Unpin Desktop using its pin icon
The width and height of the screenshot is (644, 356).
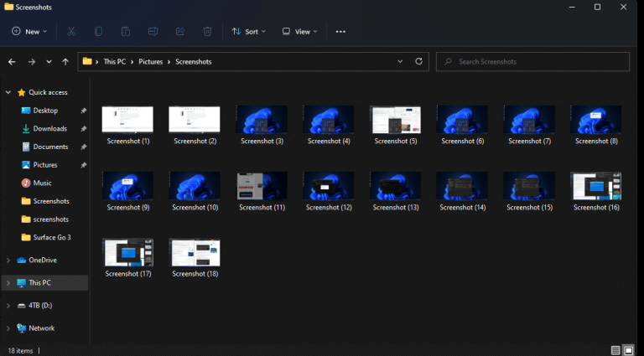tap(83, 111)
